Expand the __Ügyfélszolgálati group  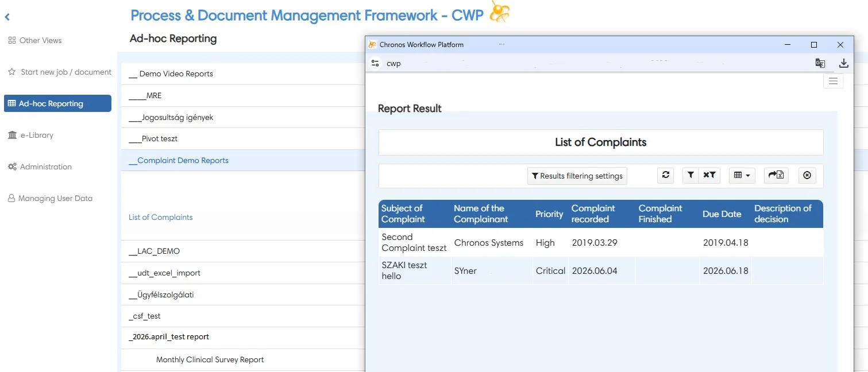point(161,294)
